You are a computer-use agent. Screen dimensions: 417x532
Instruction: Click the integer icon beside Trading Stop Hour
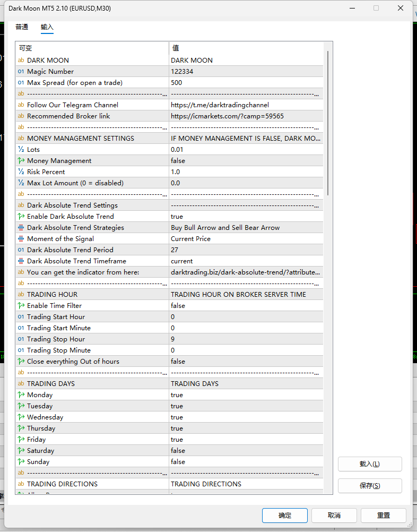point(21,339)
